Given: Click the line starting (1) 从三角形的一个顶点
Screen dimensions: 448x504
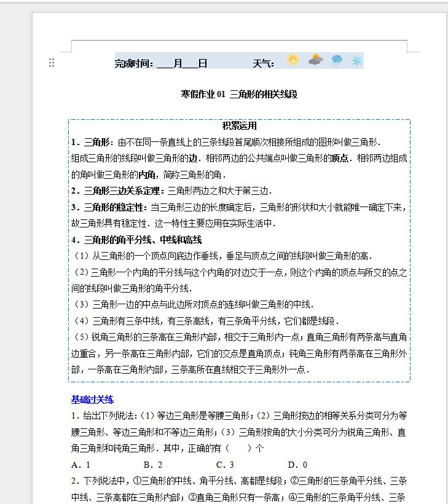Looking at the screenshot, I should pyautogui.click(x=222, y=256).
